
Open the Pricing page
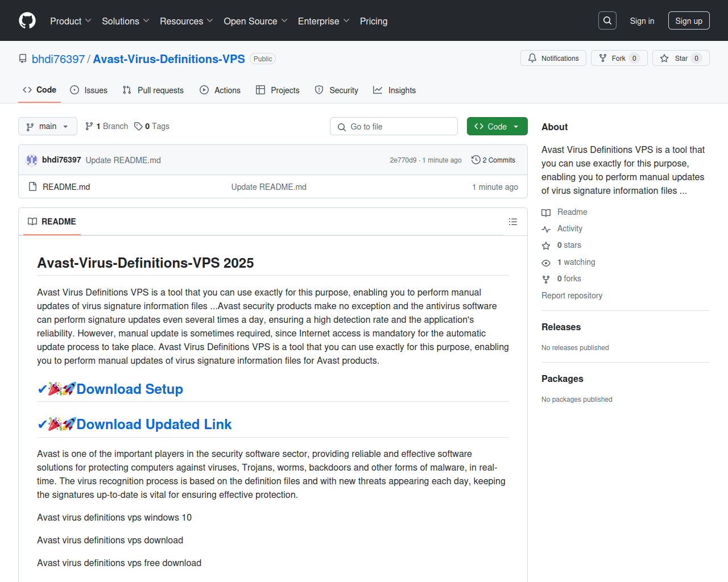(x=374, y=21)
